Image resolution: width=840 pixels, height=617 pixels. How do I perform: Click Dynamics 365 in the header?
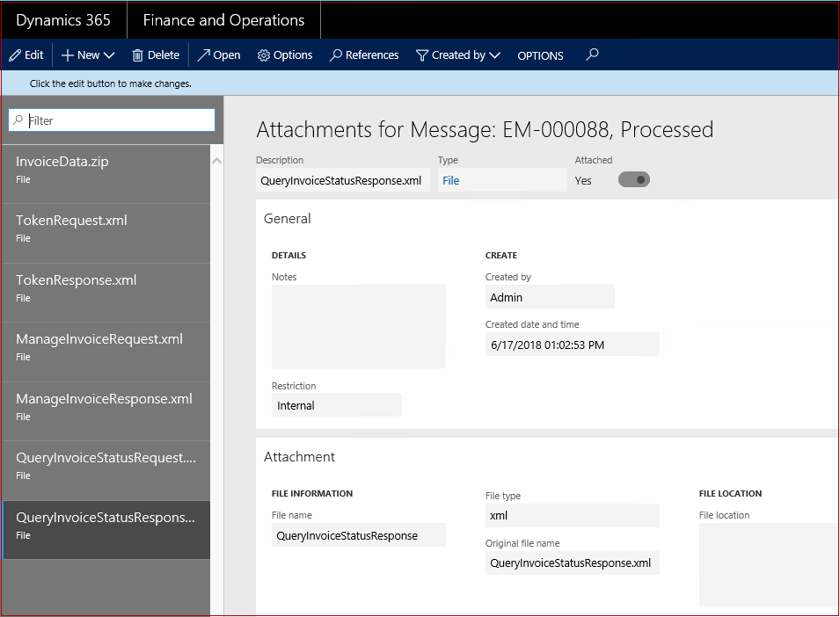63,20
